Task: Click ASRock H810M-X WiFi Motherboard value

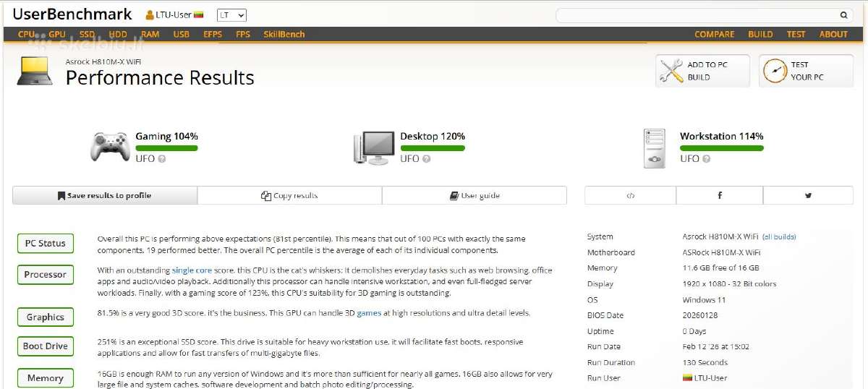Action: (721, 252)
